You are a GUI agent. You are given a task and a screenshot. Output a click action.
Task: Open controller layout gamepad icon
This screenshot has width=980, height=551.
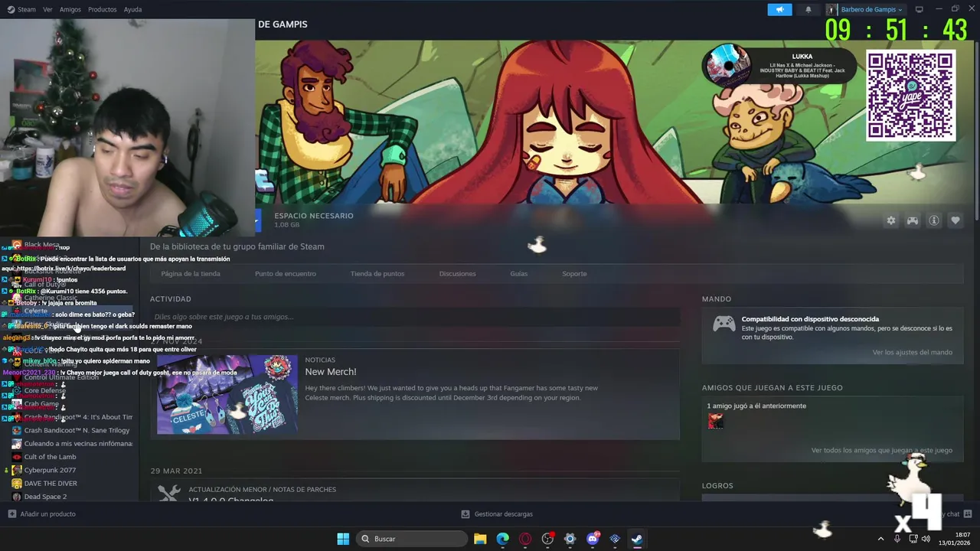[913, 220]
